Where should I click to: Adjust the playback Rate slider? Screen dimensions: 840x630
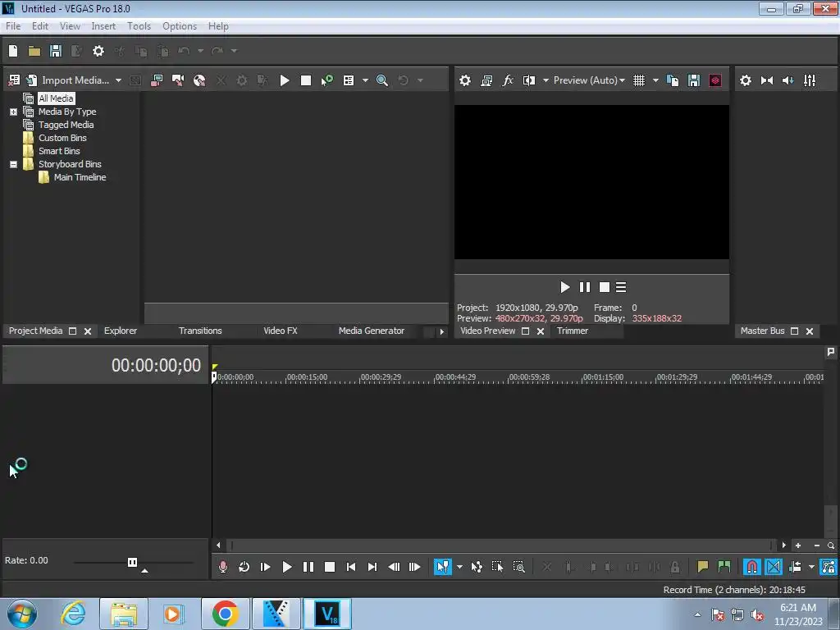132,563
